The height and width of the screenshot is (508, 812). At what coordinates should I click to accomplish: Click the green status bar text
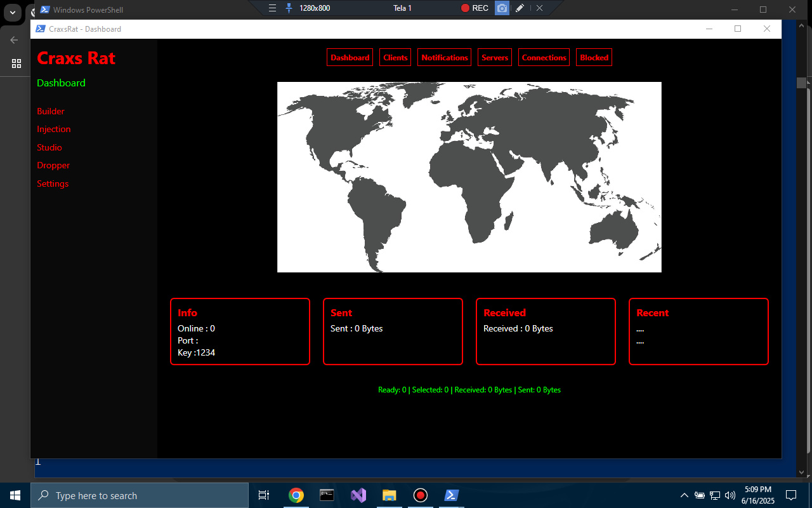click(x=469, y=390)
